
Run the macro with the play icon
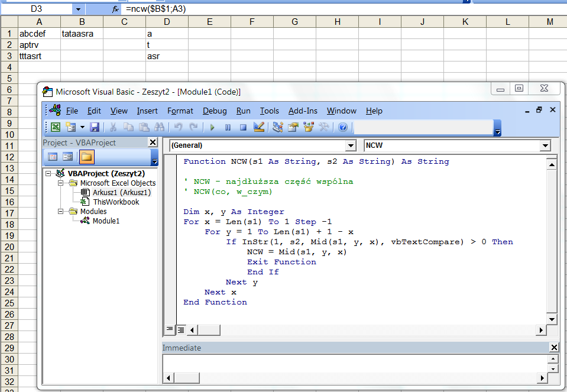212,127
